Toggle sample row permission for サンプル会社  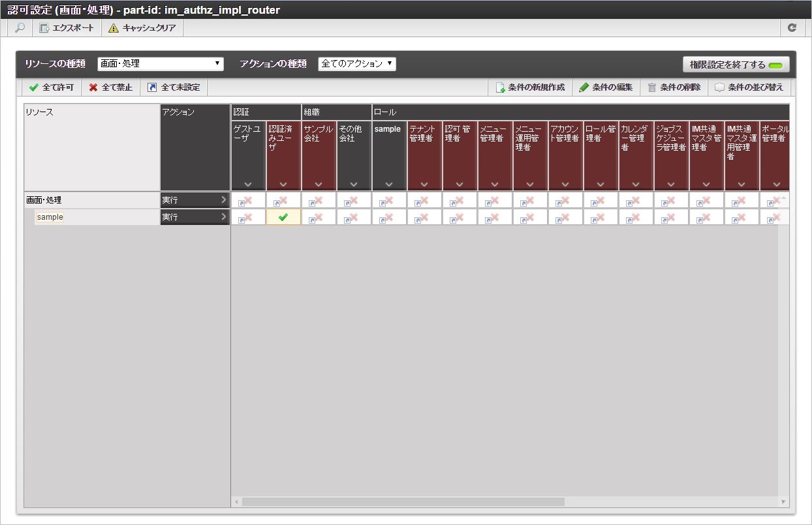(x=319, y=217)
